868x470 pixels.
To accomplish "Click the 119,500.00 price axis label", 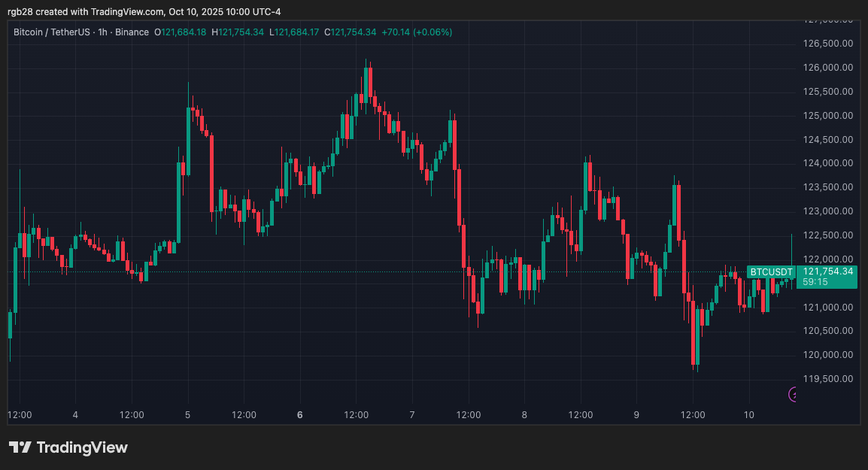I will [x=827, y=379].
